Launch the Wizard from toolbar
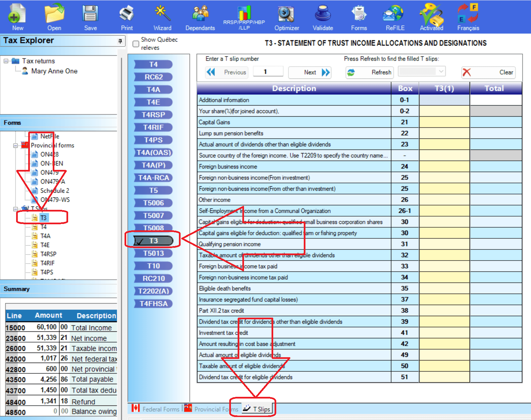 click(162, 14)
